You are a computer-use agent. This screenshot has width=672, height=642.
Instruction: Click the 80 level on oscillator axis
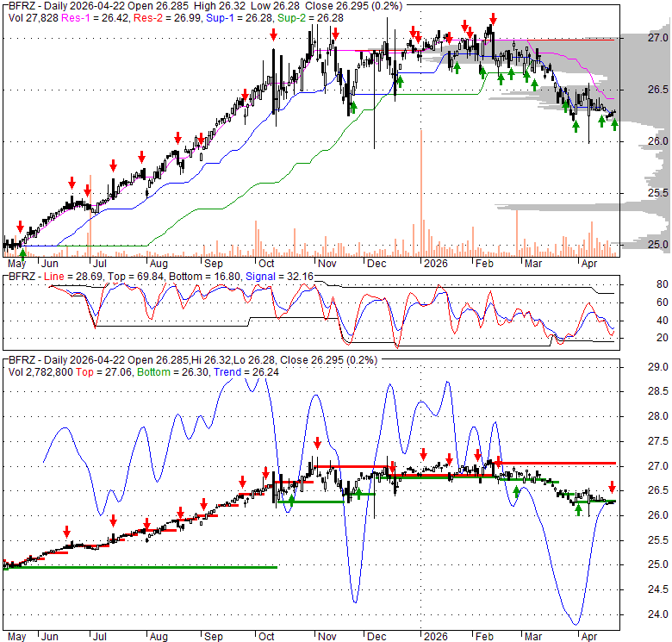click(x=663, y=284)
